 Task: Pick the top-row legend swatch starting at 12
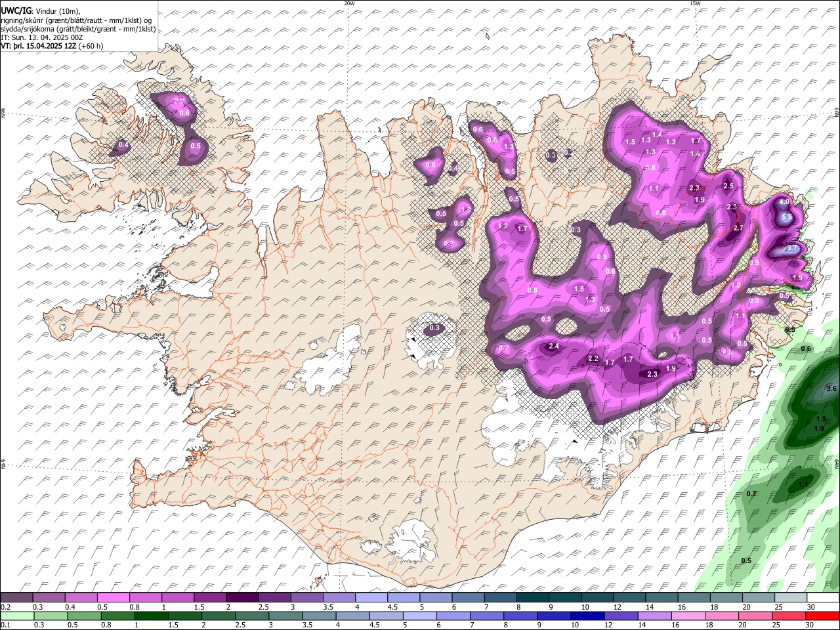pyautogui.click(x=629, y=597)
